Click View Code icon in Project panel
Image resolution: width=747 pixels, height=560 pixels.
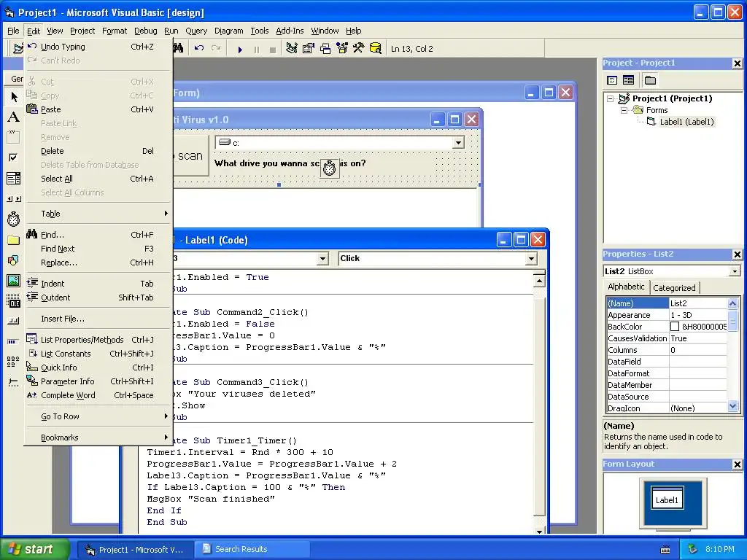(x=612, y=80)
